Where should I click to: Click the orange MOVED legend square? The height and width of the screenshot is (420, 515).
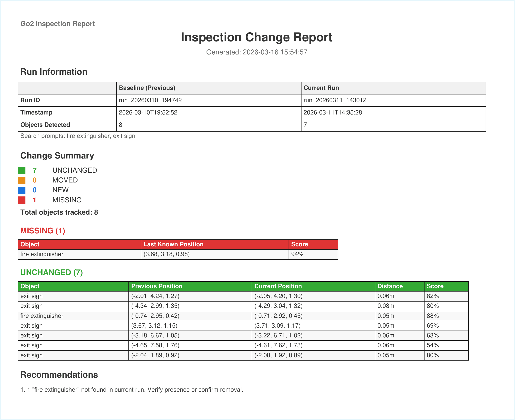(x=22, y=180)
